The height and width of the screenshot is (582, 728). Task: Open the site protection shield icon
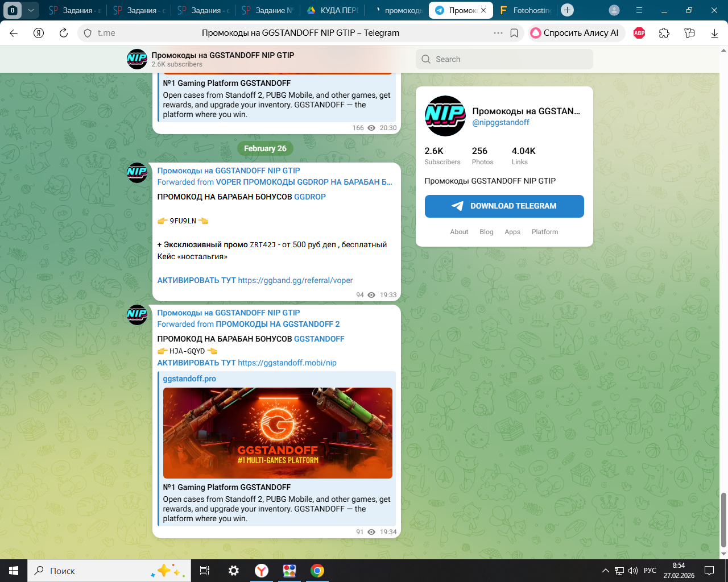point(88,33)
